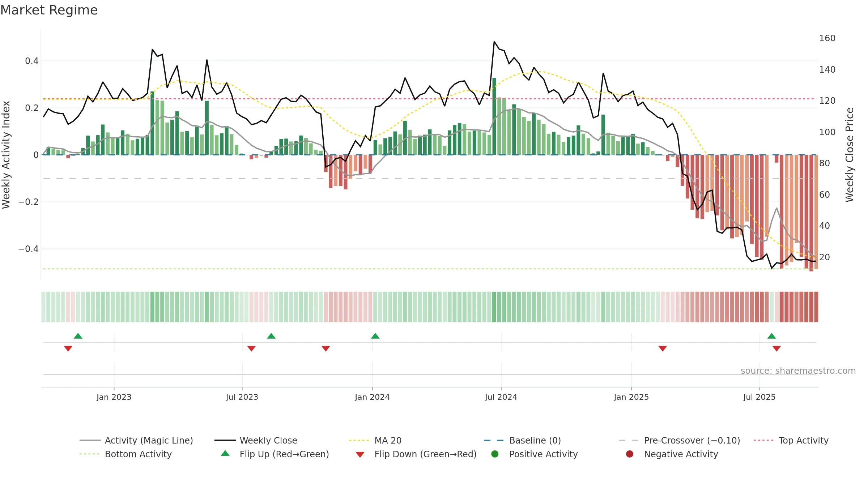
Task: Click the first red flip-down marker before Jan 2023
Action: (68, 348)
